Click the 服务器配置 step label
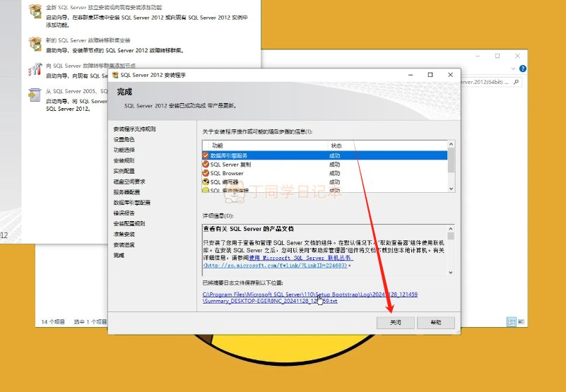Image resolution: width=566 pixels, height=392 pixels. 126,192
